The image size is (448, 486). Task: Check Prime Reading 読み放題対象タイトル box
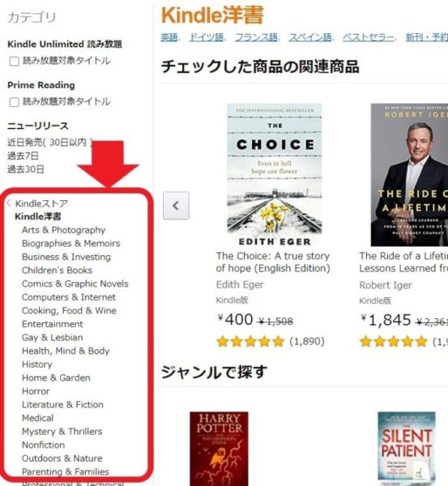[15, 102]
